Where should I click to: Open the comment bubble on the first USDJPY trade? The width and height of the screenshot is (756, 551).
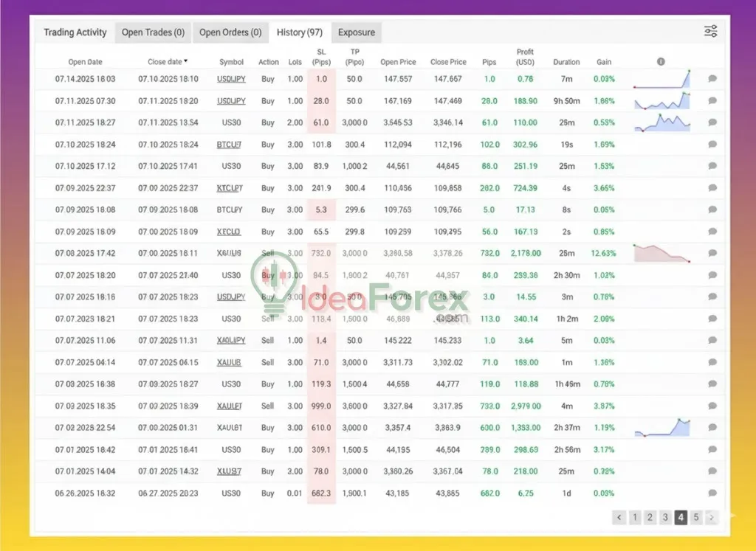(711, 79)
